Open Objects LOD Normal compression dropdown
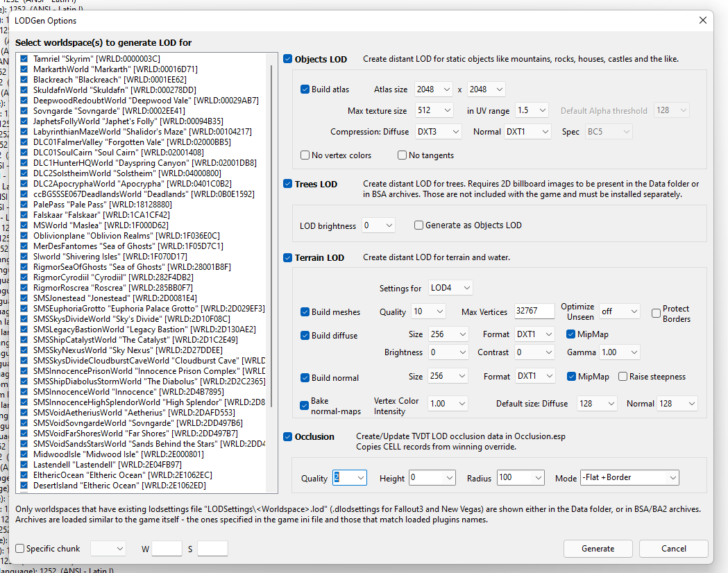 point(527,132)
